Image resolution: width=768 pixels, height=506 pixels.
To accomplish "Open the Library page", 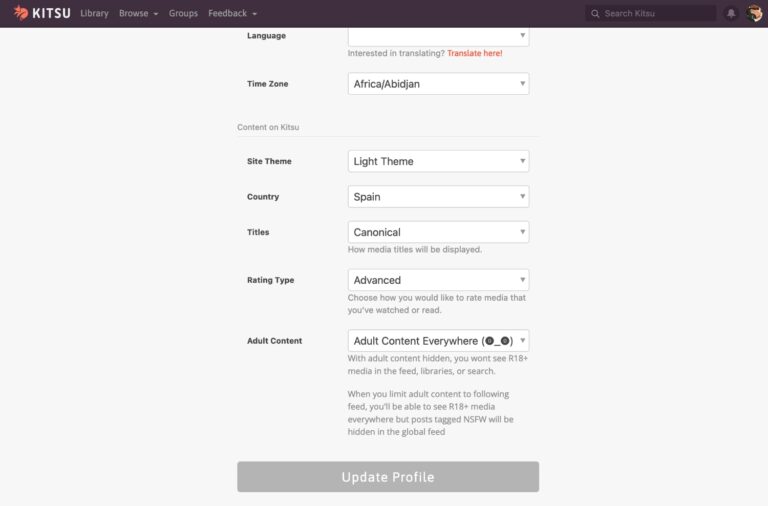I will coord(94,14).
